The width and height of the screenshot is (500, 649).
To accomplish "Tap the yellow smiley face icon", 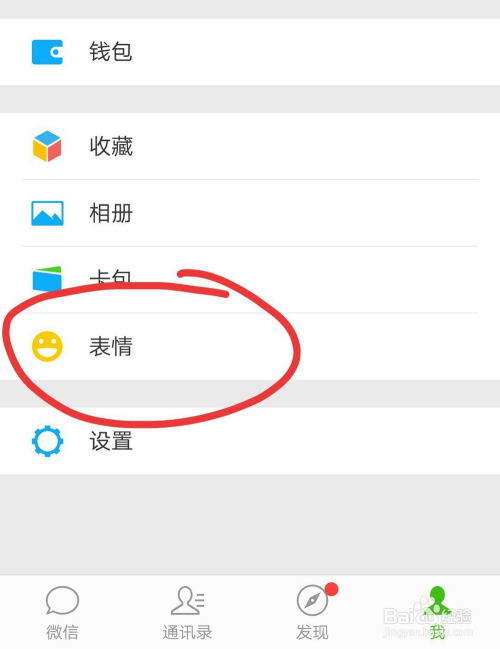I will (x=47, y=346).
